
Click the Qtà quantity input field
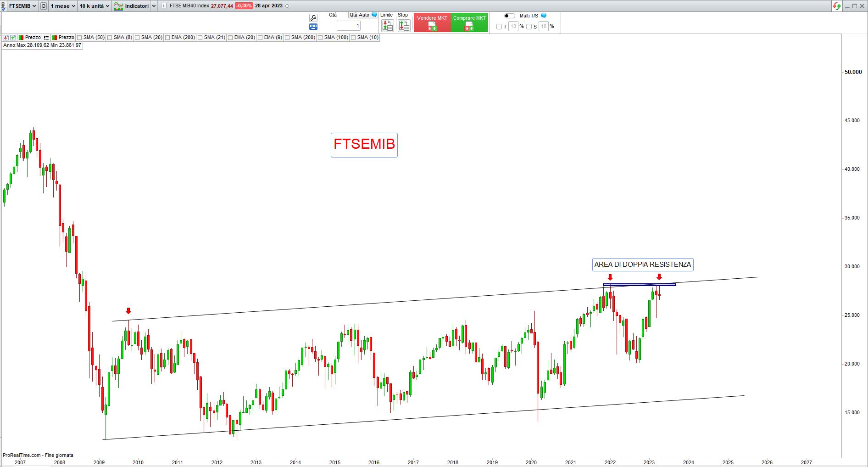coord(349,26)
